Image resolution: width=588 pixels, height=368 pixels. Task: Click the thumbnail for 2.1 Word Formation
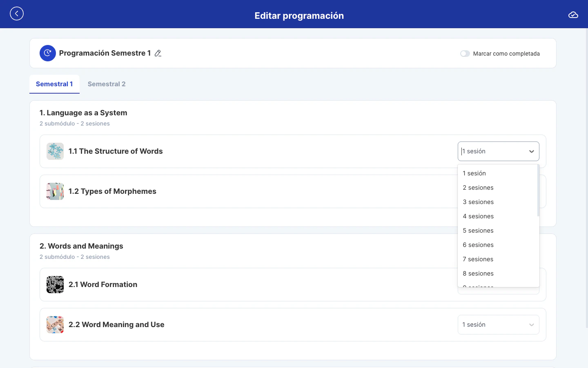tap(55, 285)
